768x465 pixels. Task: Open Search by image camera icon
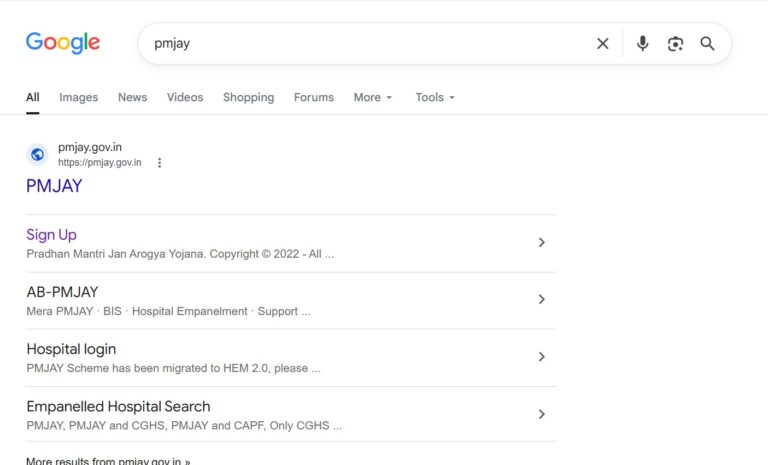pyautogui.click(x=675, y=44)
